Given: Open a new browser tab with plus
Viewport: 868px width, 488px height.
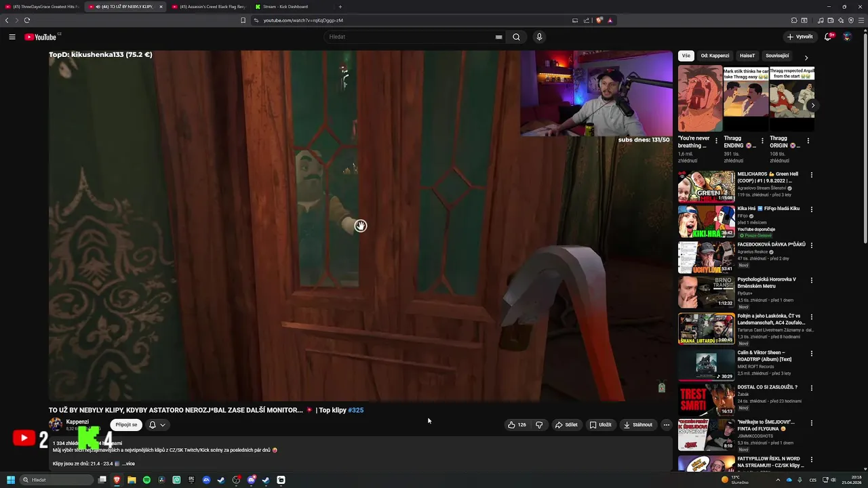Looking at the screenshot, I should [x=340, y=7].
